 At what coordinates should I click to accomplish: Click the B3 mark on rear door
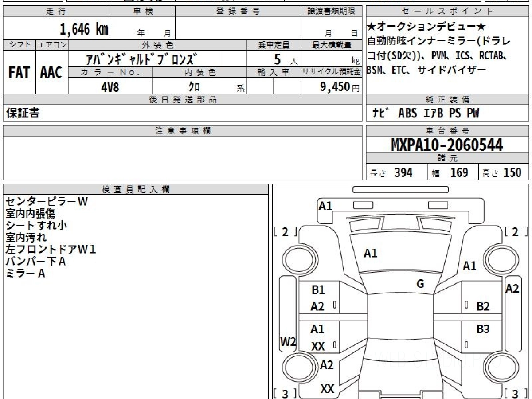pos(483,329)
